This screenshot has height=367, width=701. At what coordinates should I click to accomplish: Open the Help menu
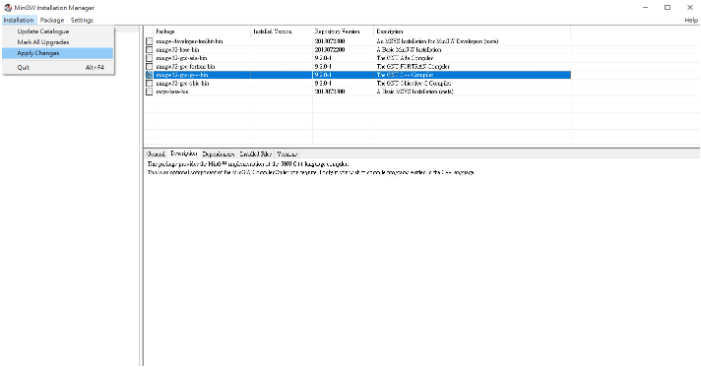coord(691,20)
